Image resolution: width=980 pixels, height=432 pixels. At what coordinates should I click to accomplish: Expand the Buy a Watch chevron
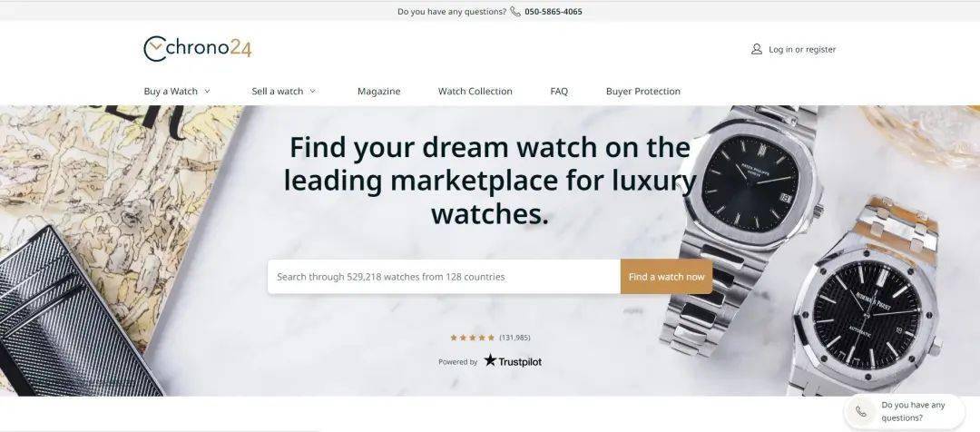coord(207,92)
